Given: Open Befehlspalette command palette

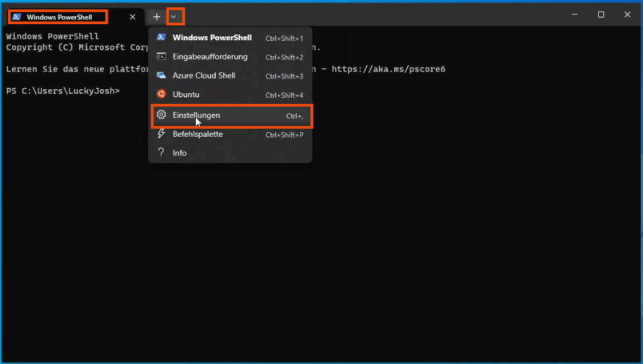Looking at the screenshot, I should pos(230,134).
